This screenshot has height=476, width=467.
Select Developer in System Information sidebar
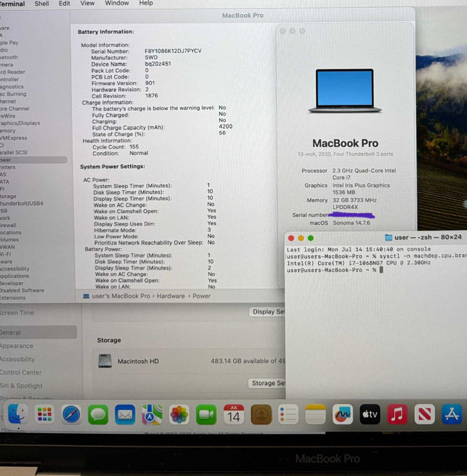pyautogui.click(x=12, y=284)
